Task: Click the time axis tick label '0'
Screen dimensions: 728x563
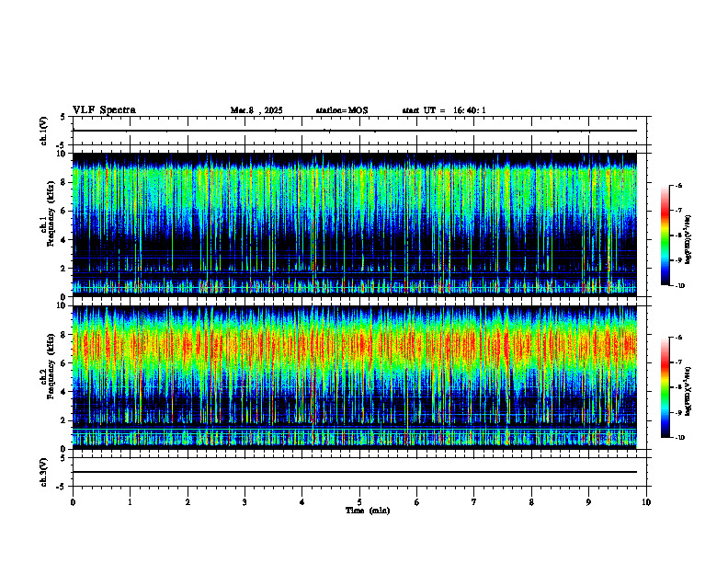Action: (x=73, y=502)
